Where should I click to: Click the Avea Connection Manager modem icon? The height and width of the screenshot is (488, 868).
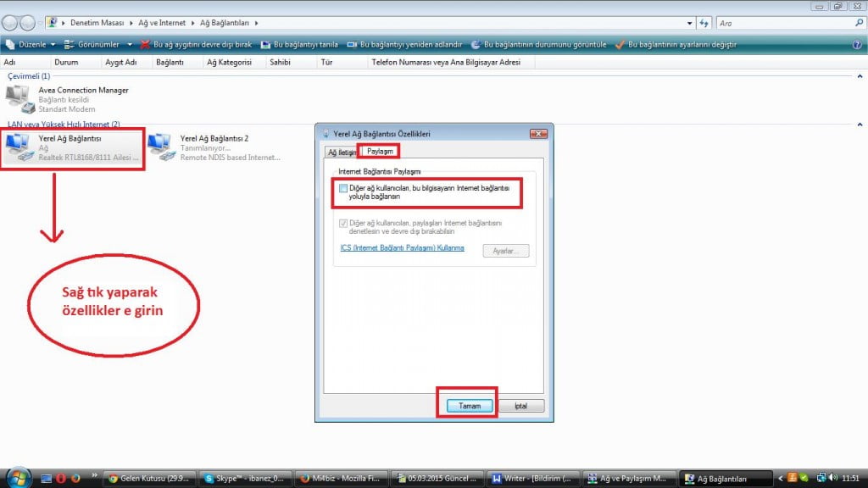pos(20,99)
